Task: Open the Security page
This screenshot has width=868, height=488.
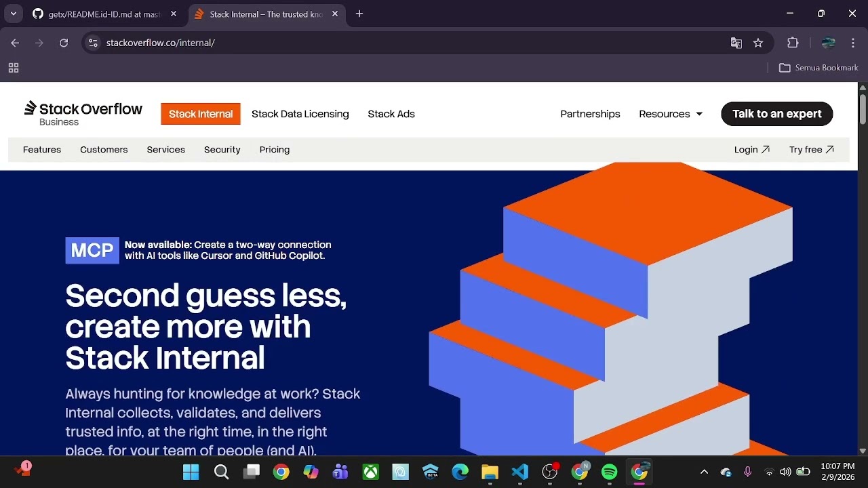Action: pyautogui.click(x=222, y=150)
